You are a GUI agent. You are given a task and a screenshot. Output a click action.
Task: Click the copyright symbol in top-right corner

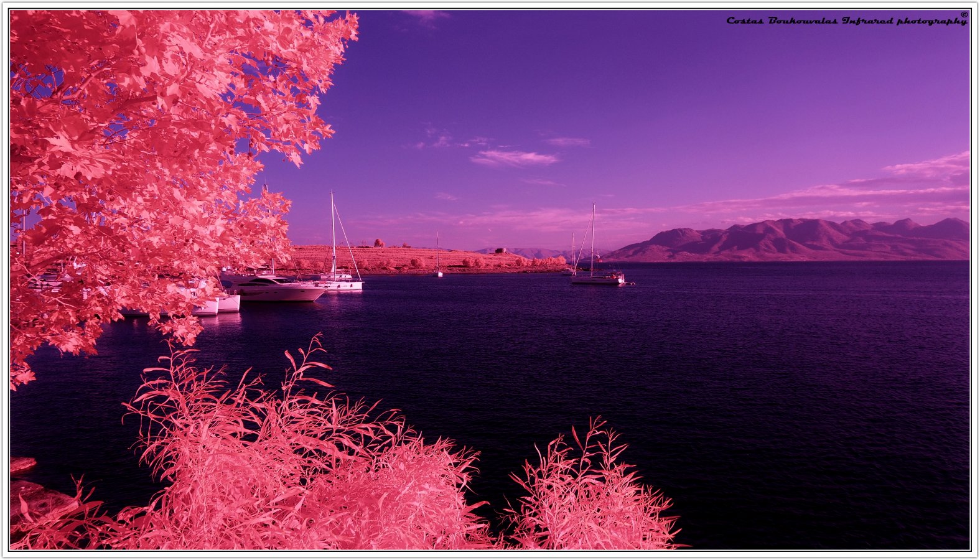[964, 14]
